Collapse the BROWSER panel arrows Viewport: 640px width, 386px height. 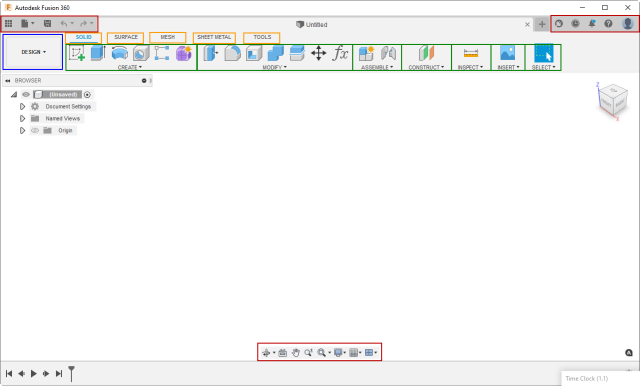tap(7, 81)
